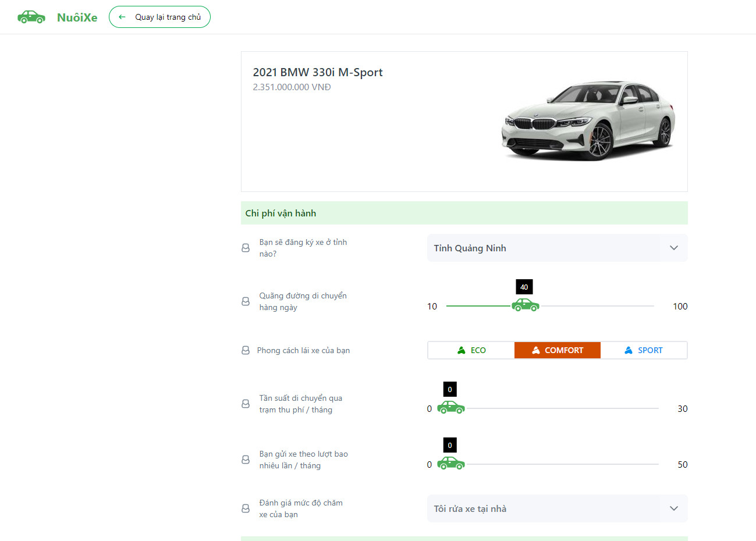756x541 pixels.
Task: Click the NuôiXe green car logo
Action: (31, 17)
